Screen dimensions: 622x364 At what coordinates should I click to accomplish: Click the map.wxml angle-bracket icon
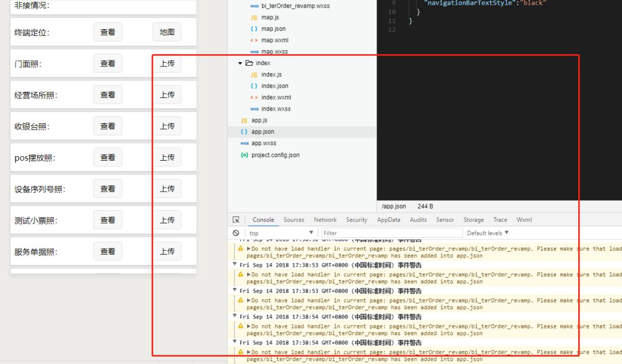coord(254,40)
